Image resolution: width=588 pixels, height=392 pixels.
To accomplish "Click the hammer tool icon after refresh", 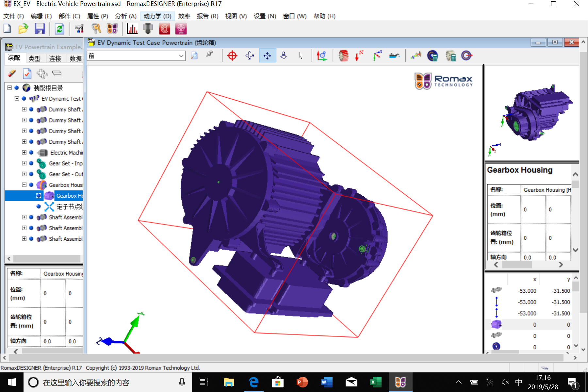I will [x=79, y=29].
